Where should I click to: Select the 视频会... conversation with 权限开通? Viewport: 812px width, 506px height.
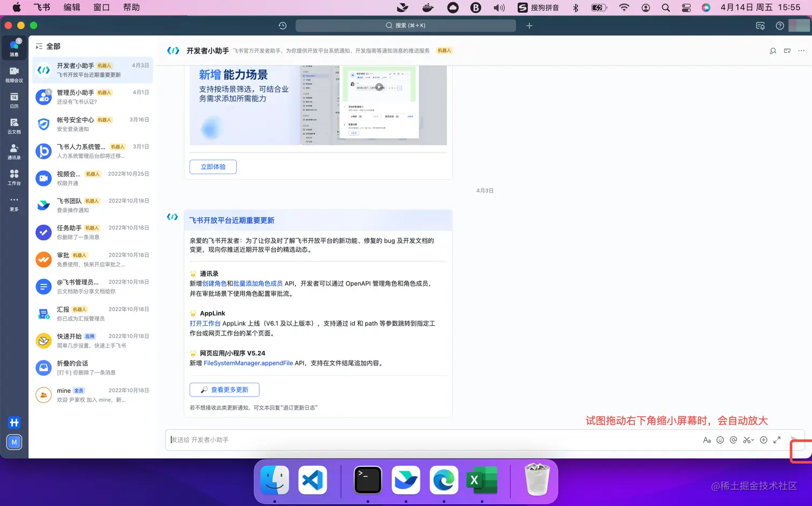coord(92,179)
